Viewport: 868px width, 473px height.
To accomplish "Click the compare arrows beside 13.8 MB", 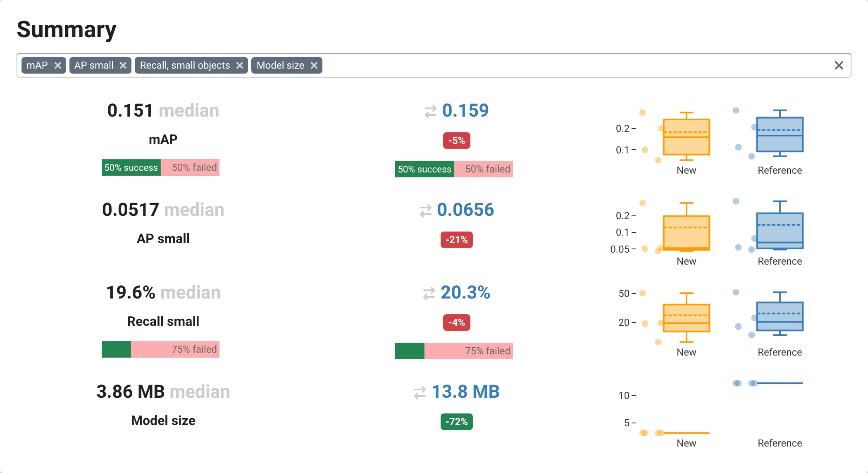I will (420, 392).
